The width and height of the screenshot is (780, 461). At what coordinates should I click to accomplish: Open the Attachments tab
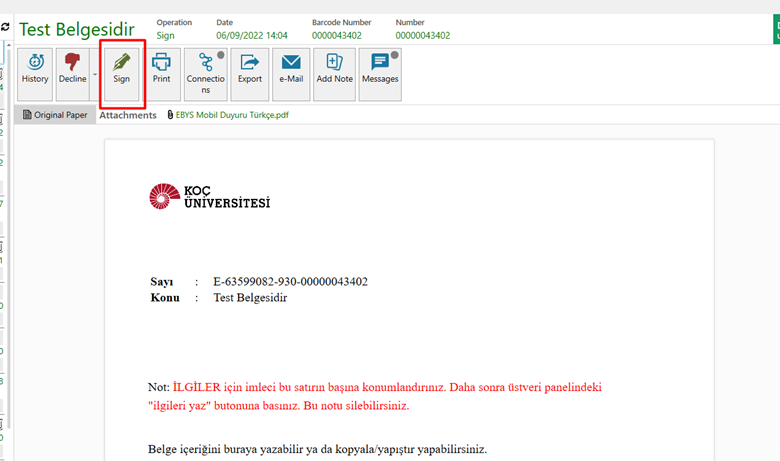point(128,115)
